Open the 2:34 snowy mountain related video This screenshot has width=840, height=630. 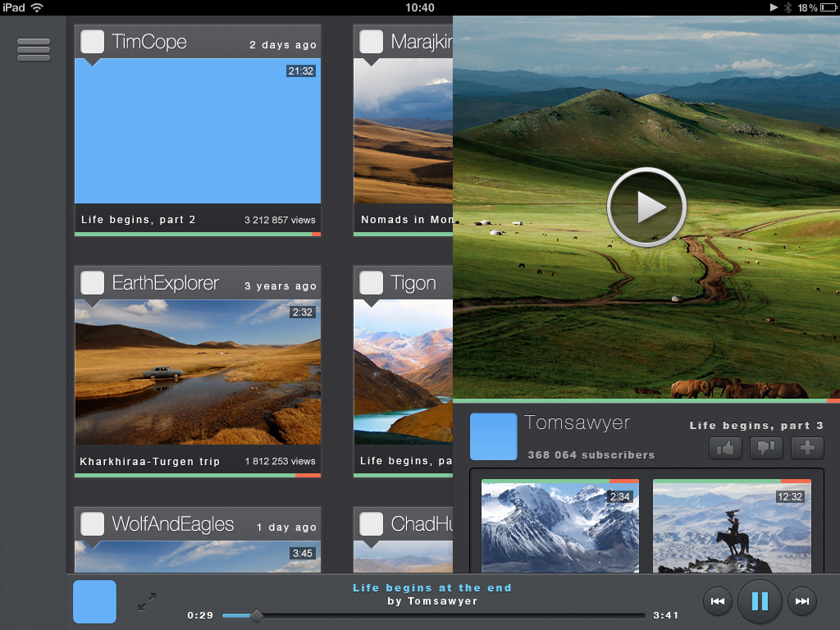tap(560, 527)
